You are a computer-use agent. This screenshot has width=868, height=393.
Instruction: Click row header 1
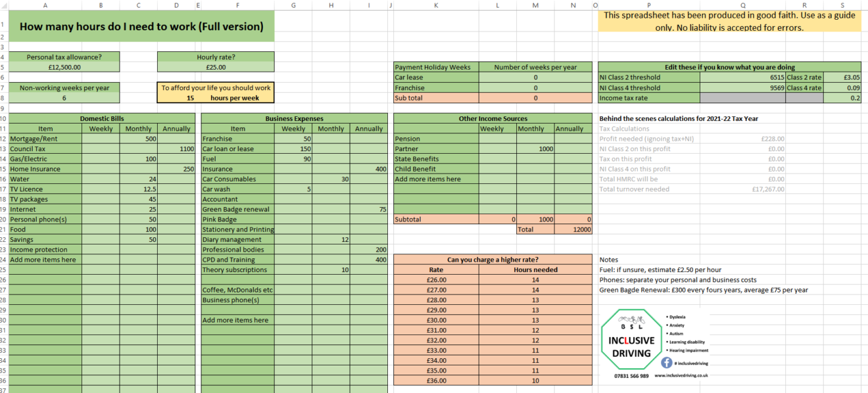5,25
